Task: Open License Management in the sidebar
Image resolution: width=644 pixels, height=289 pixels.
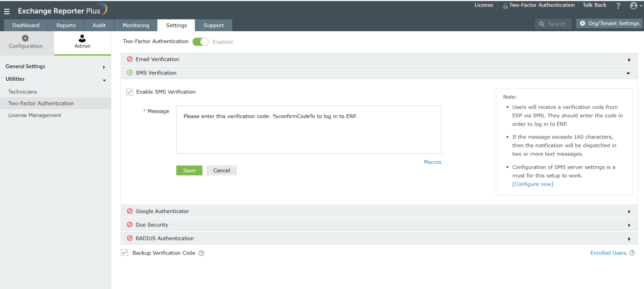Action: [x=35, y=115]
